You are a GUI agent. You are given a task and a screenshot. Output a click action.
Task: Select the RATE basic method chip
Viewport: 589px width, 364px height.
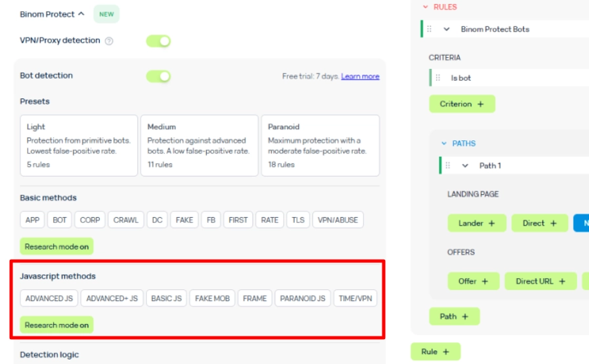click(x=270, y=220)
